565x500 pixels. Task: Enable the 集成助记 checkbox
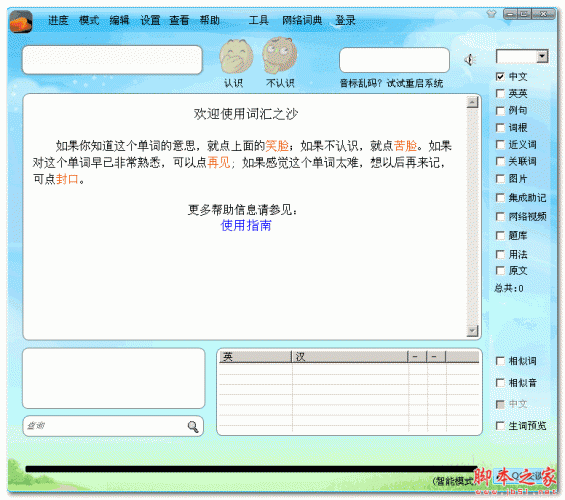tap(500, 198)
